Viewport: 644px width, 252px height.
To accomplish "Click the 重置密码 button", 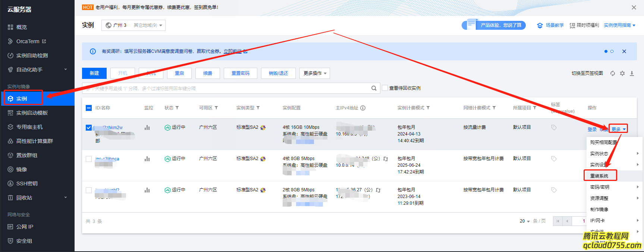I will point(241,73).
